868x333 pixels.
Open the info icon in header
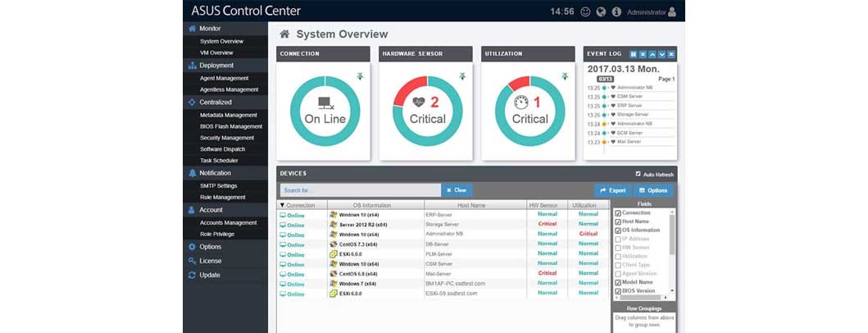click(616, 11)
